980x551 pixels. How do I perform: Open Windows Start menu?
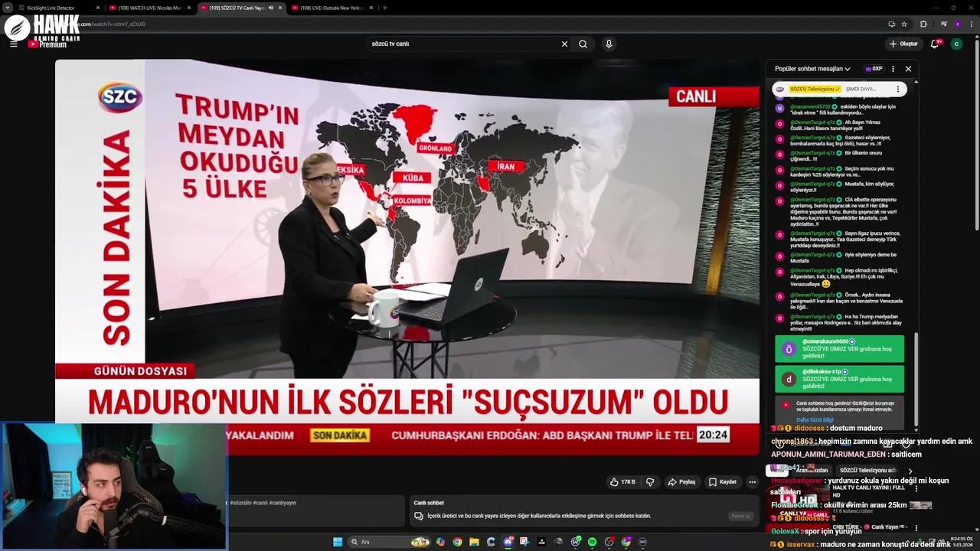point(338,542)
